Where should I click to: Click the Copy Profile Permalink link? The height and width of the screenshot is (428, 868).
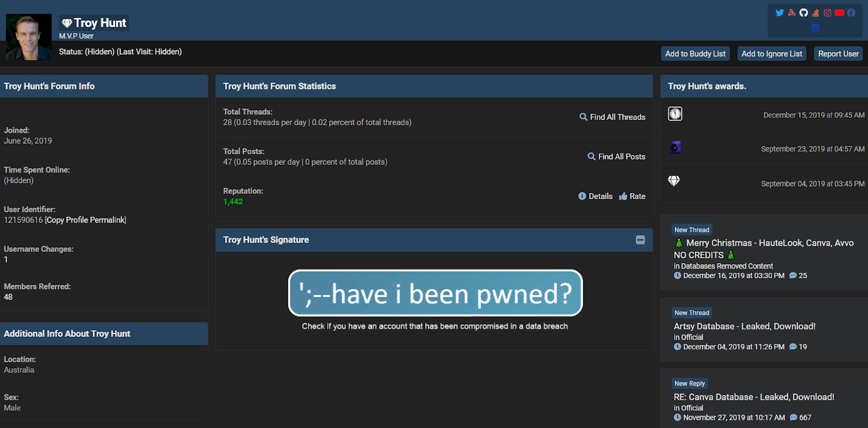[86, 220]
